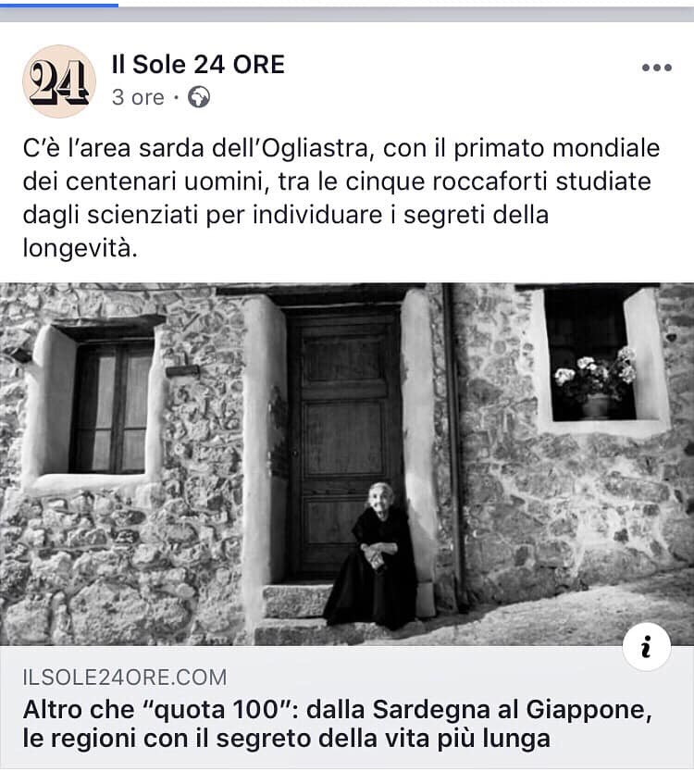Click the blue loading progress bar
Image resolution: width=694 pixels, height=784 pixels.
(59, 5)
